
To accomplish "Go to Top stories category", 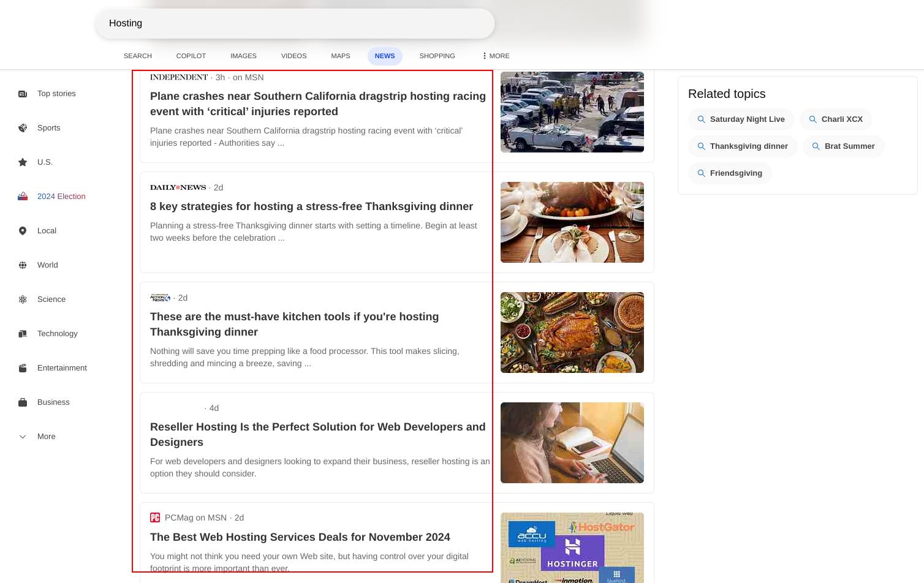I will (x=56, y=94).
